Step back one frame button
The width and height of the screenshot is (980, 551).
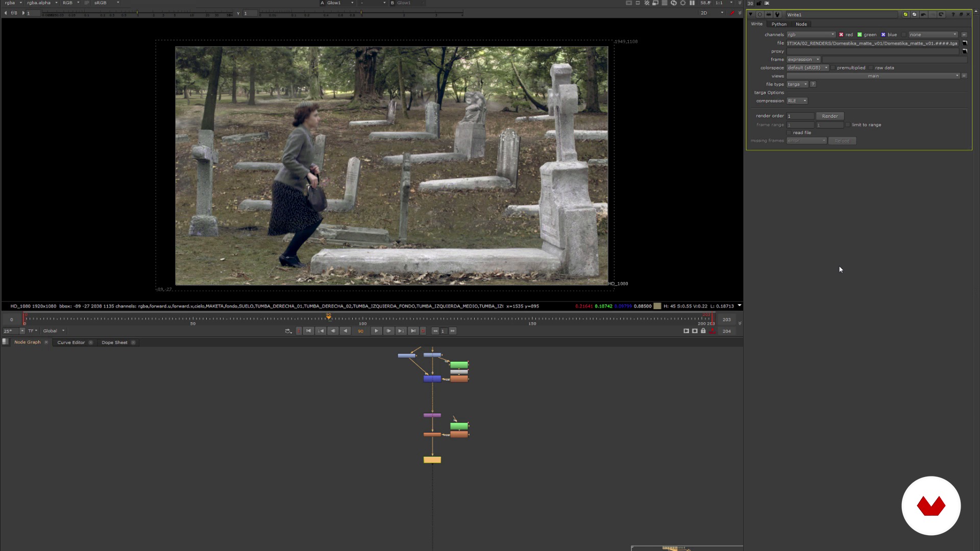(x=333, y=331)
